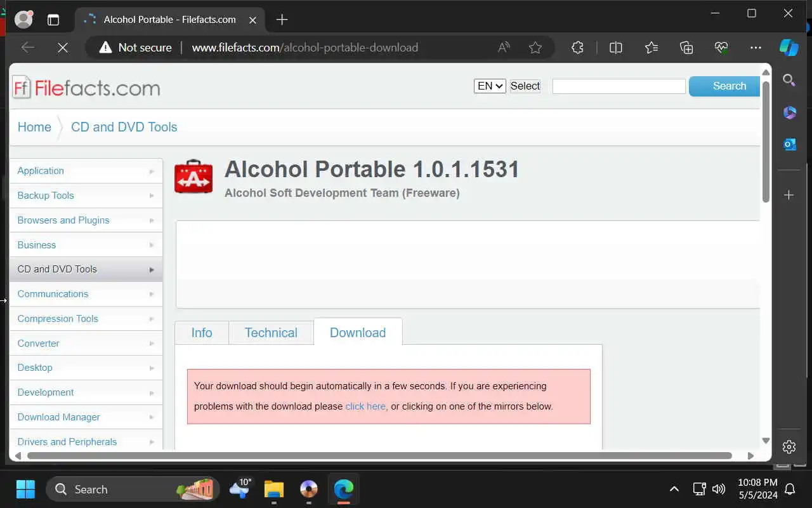Go to the Home breadcrumb

coord(34,127)
